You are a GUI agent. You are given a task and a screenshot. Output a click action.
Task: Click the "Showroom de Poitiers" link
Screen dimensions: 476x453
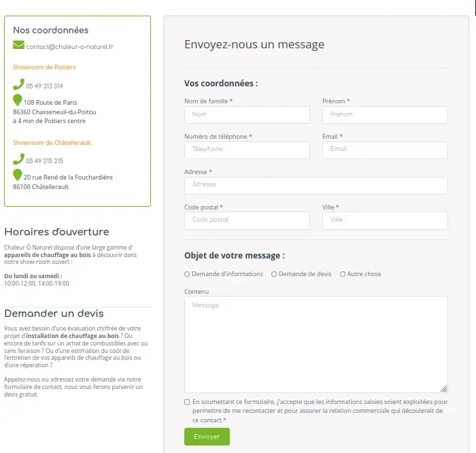(x=44, y=67)
